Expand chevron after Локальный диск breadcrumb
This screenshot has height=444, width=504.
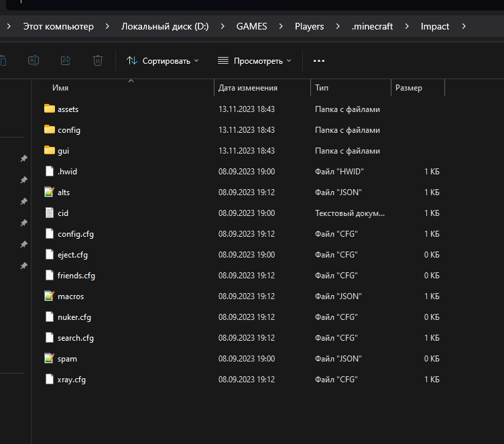point(223,26)
